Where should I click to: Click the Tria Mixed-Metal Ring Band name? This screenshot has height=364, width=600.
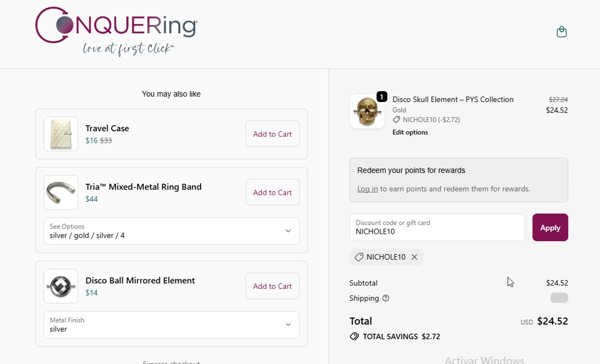(x=144, y=187)
